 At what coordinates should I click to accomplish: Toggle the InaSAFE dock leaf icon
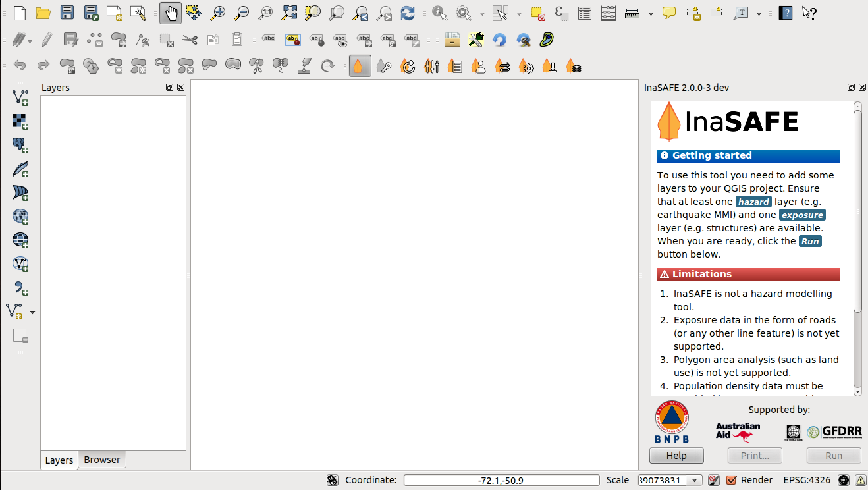360,66
